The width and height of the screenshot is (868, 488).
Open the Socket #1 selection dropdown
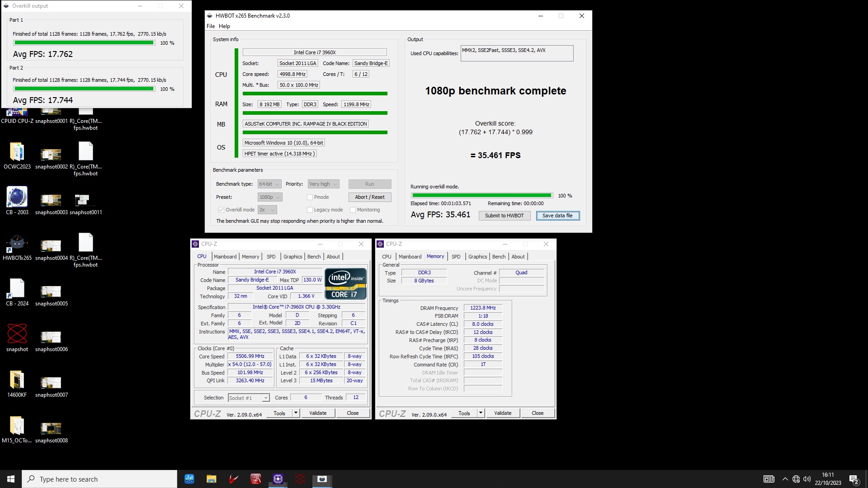point(249,398)
